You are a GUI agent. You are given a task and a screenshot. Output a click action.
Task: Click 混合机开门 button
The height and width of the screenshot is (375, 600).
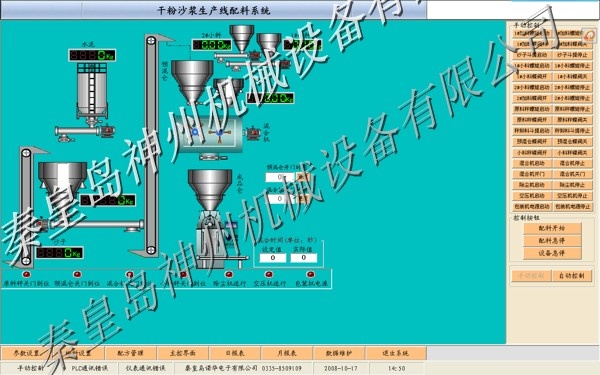532,174
